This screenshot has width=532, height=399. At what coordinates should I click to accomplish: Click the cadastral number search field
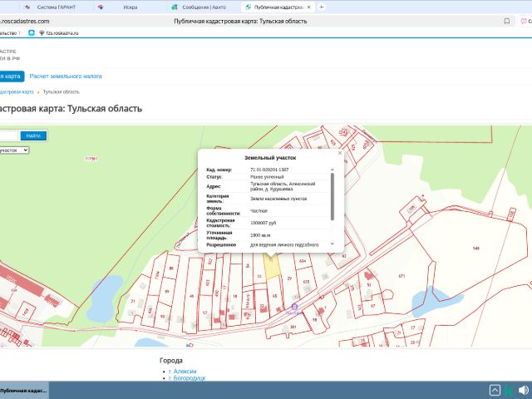click(8, 135)
